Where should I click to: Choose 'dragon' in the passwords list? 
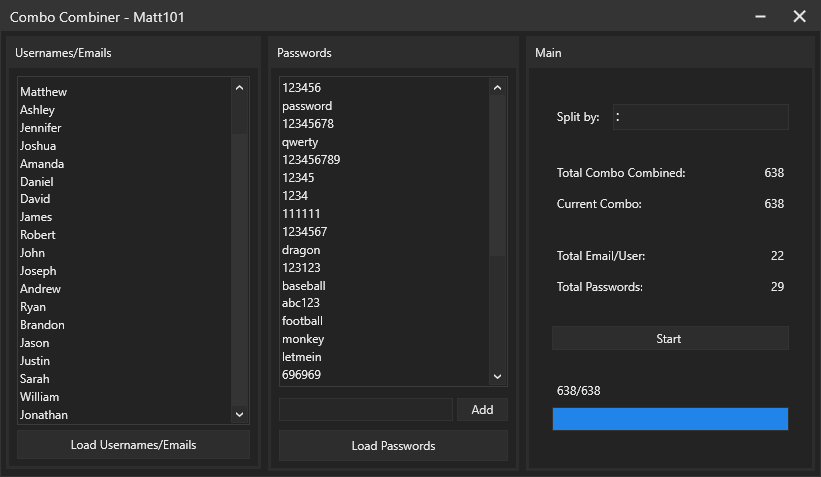pos(301,250)
